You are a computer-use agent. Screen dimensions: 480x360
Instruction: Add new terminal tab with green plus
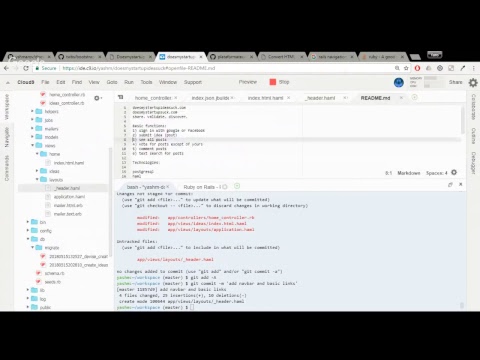click(237, 186)
